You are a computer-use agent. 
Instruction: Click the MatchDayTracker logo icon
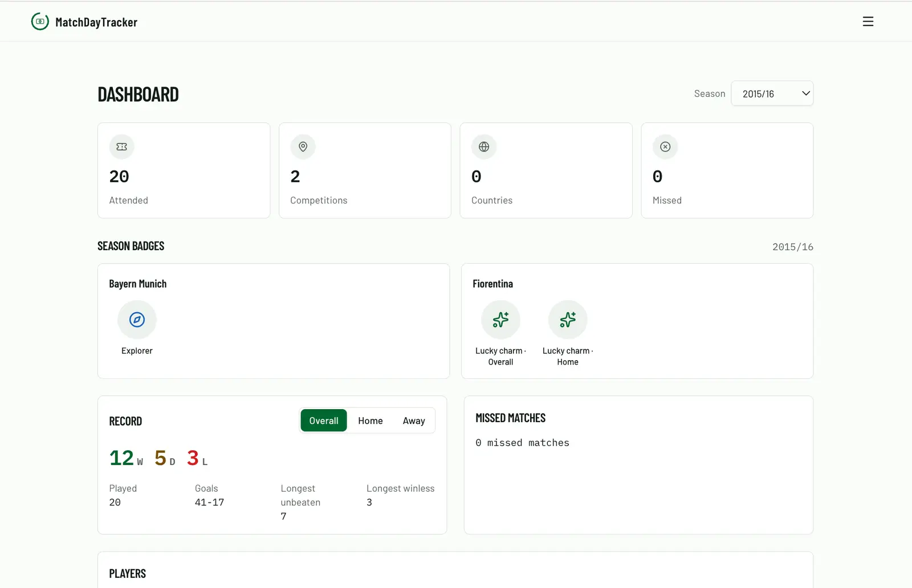40,22
